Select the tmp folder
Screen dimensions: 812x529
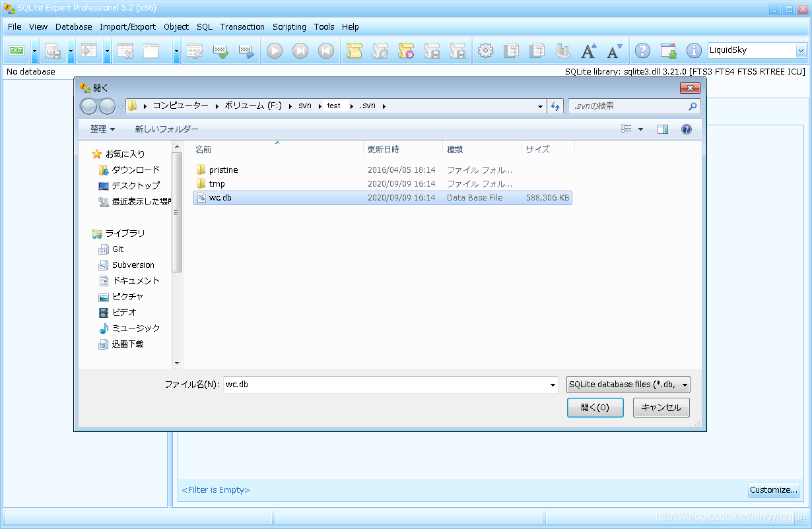pyautogui.click(x=383, y=184)
